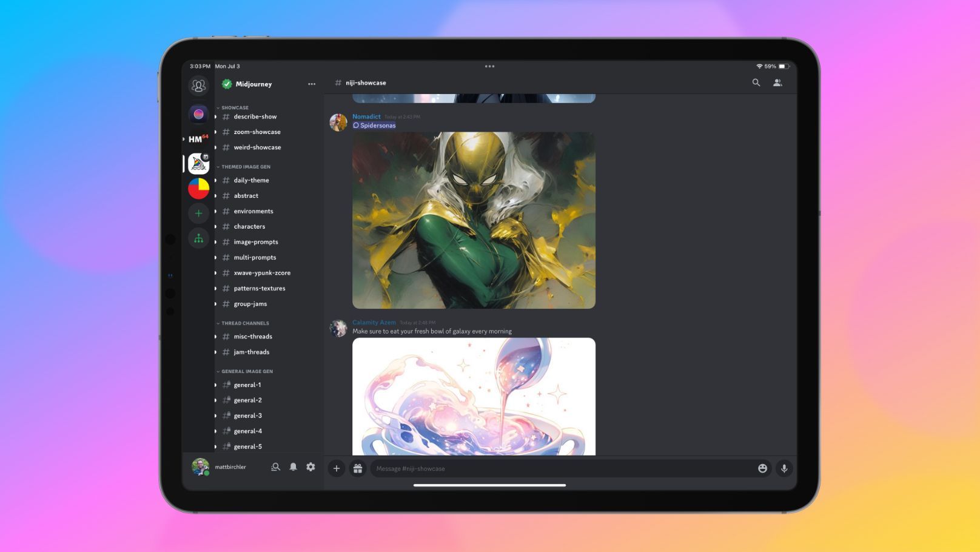The image size is (980, 552).
Task: Open the gift menu next to the message box
Action: coord(358,468)
